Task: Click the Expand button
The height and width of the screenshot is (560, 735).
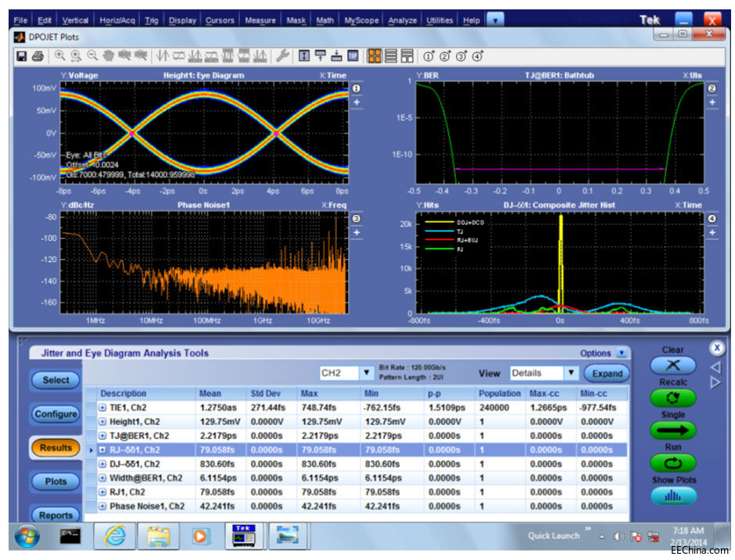Action: [607, 373]
